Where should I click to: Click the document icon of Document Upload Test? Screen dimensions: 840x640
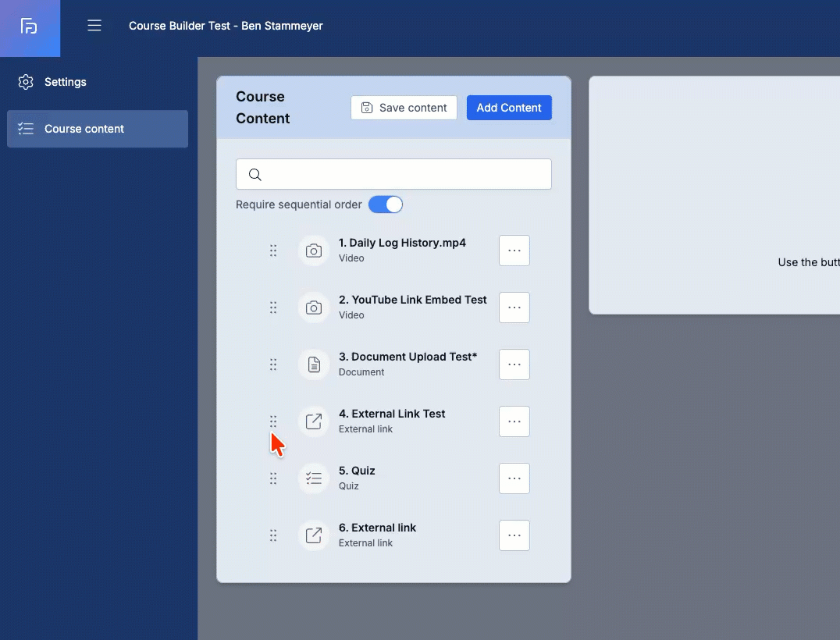[314, 364]
